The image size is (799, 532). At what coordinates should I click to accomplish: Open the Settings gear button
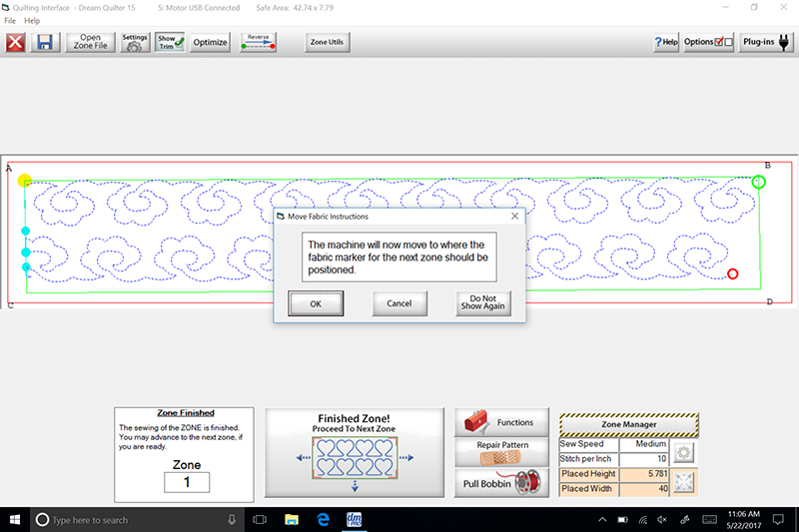[x=135, y=42]
